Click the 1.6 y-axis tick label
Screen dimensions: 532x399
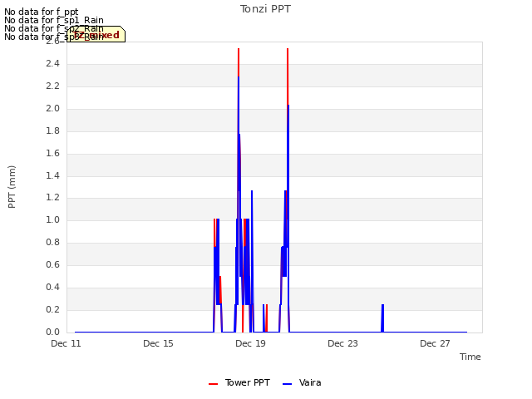52,153
